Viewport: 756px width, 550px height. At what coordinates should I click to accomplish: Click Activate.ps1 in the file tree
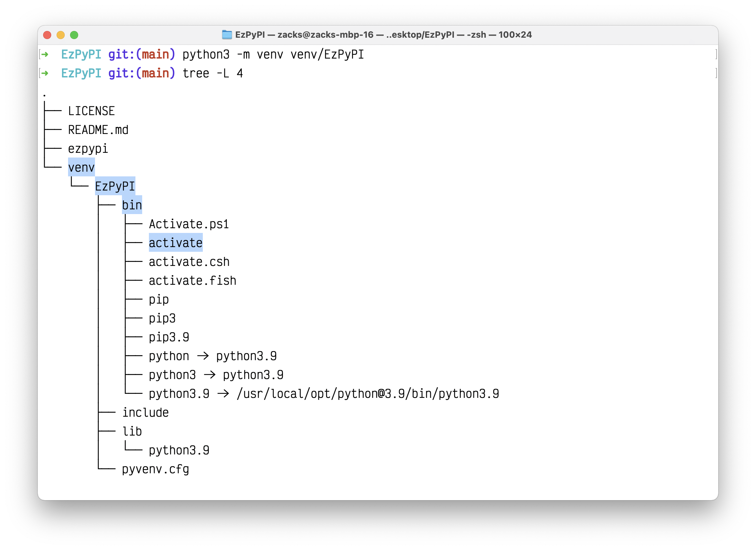(189, 224)
